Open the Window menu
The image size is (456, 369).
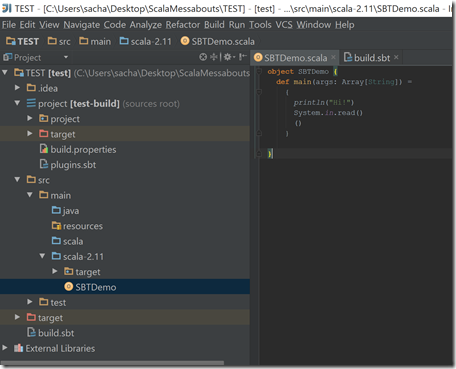[314, 25]
